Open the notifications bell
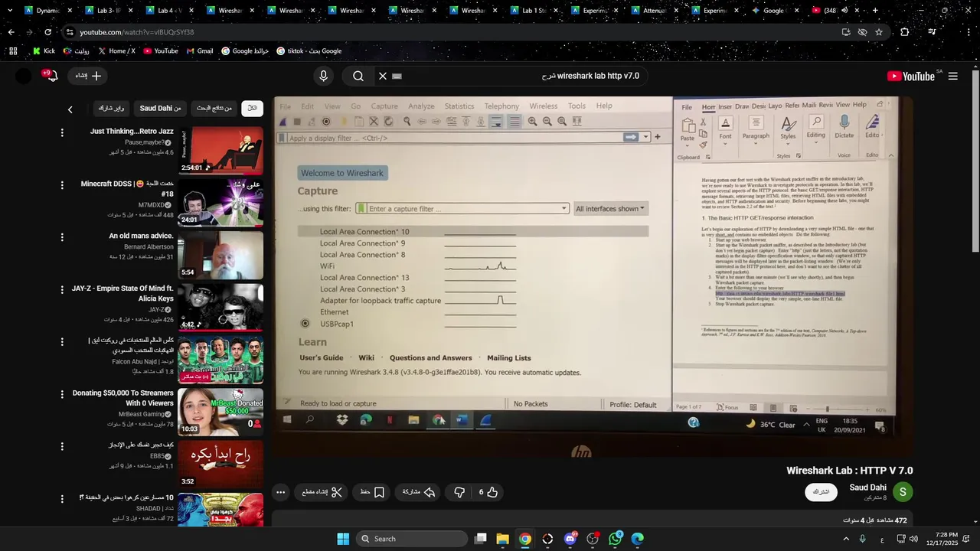This screenshot has width=980, height=551. (52, 76)
